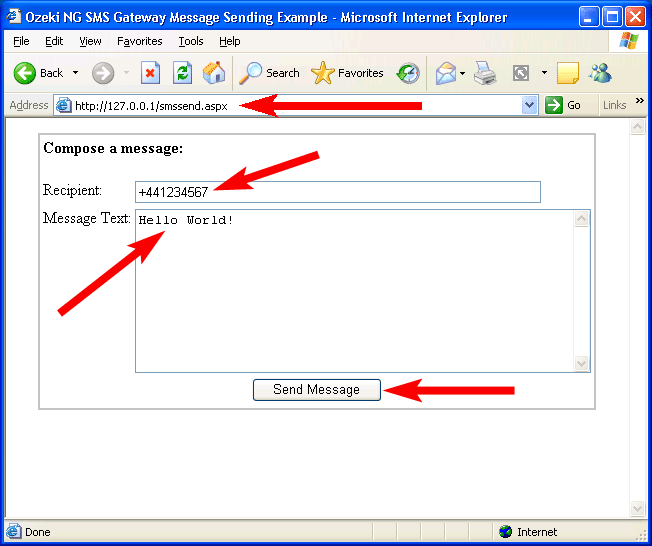Go back with the green Back arrow

pos(38,73)
